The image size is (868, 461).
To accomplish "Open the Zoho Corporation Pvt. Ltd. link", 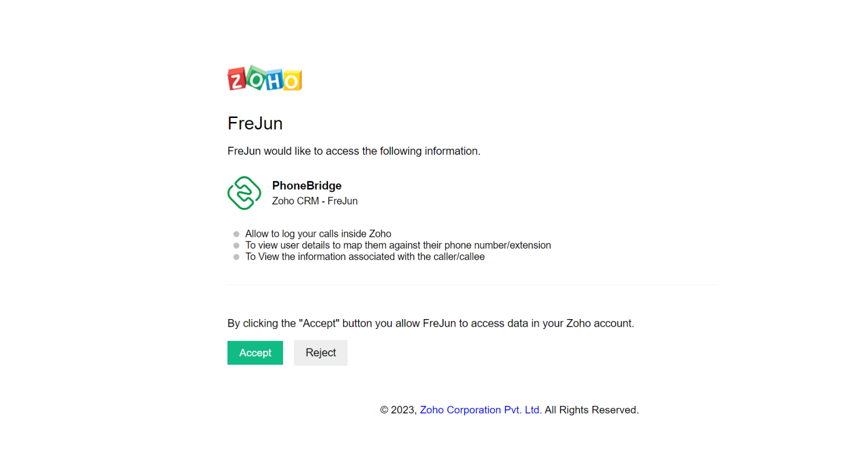I will coord(481,410).
